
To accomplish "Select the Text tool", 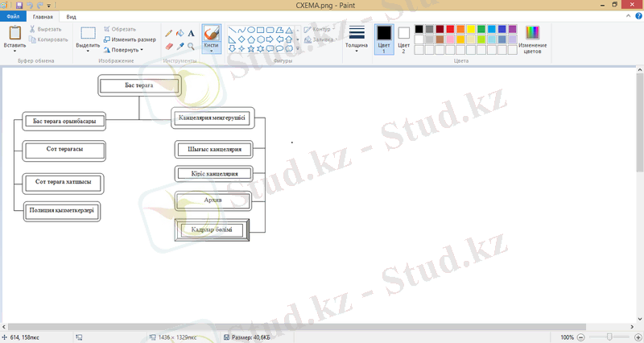I will 191,33.
